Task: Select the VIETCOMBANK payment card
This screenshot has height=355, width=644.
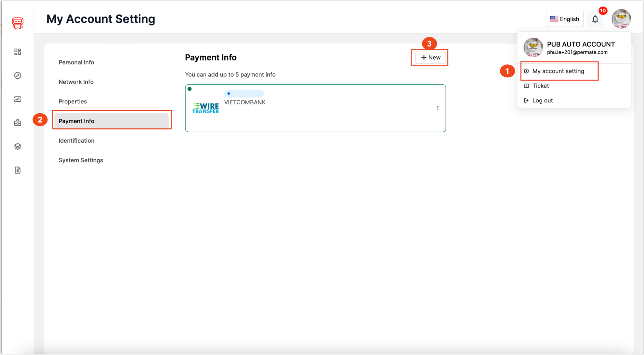Action: click(x=315, y=108)
